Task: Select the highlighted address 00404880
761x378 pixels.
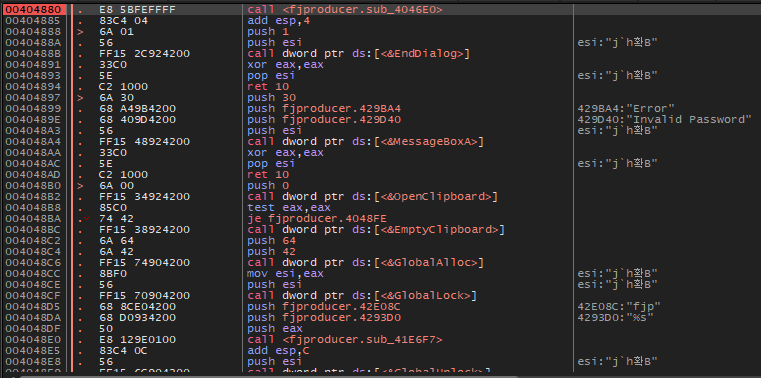Action: coord(33,10)
